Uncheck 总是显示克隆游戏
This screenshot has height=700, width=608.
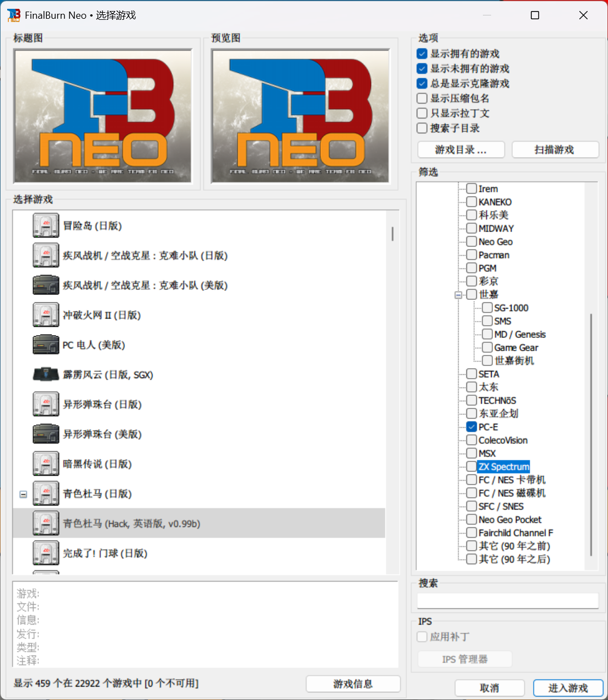(422, 83)
